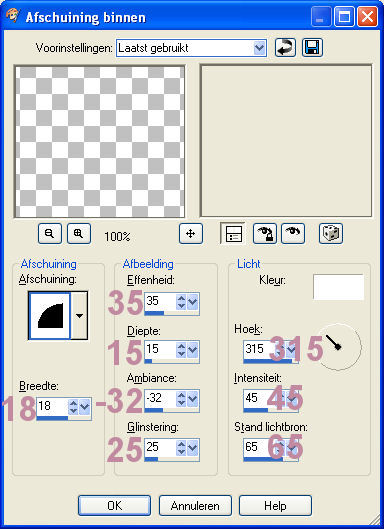Click the Annuleren button
The width and height of the screenshot is (384, 529).
[195, 506]
